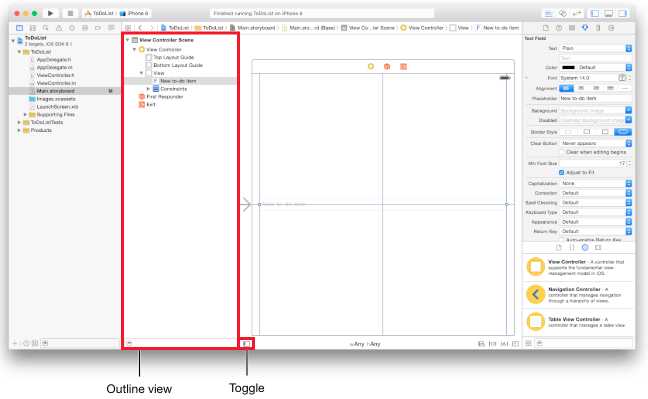Collapse the ToDoList group folder triangle
The image size is (648, 399).
point(19,52)
